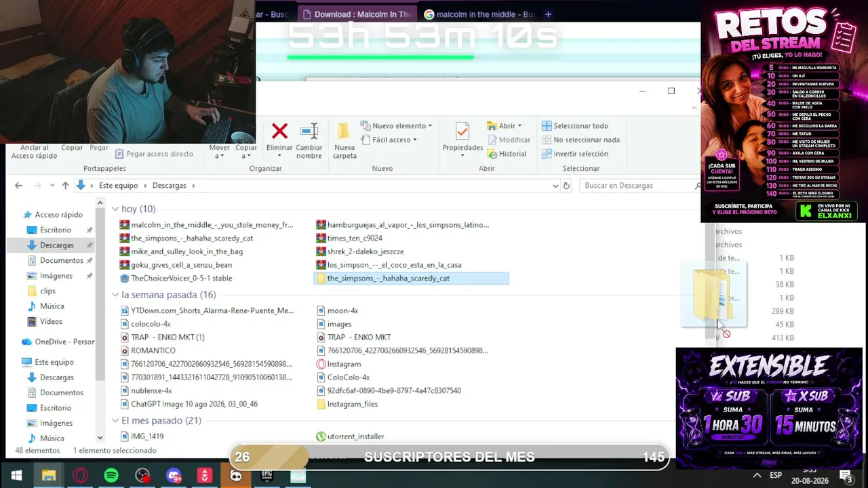Image resolution: width=868 pixels, height=488 pixels.
Task: Open Epic Games from the taskbar
Action: (x=267, y=476)
